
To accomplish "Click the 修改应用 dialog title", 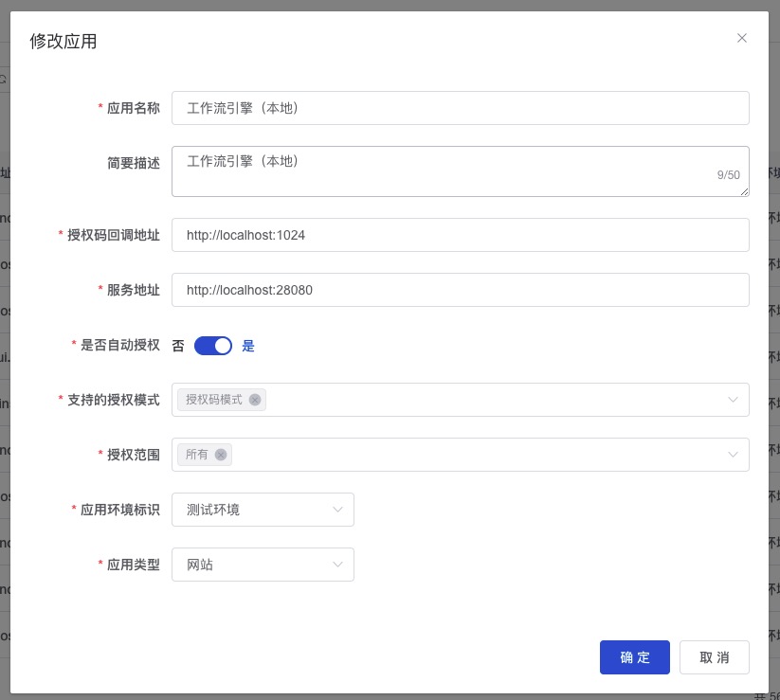I will pos(63,42).
